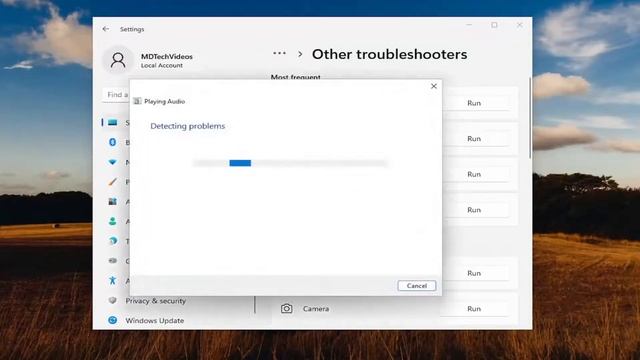Cancel the Playing Audio troubleshooter
This screenshot has height=360, width=640.
[416, 286]
